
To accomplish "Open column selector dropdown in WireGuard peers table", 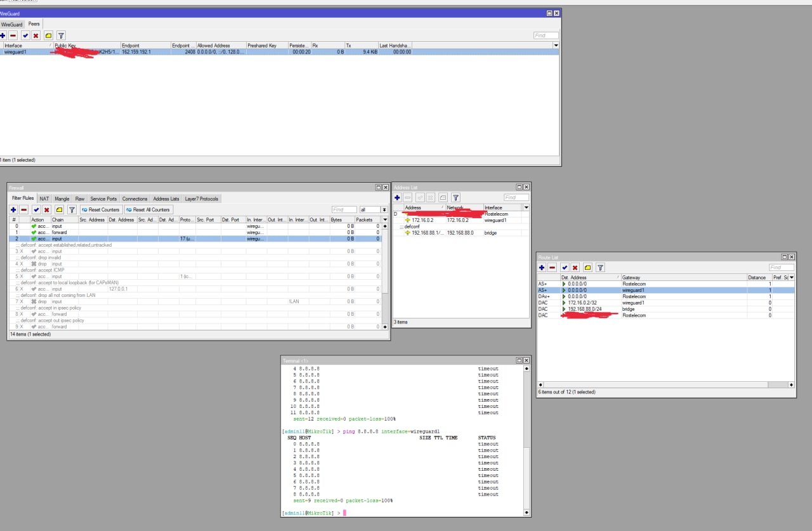I will (x=556, y=46).
